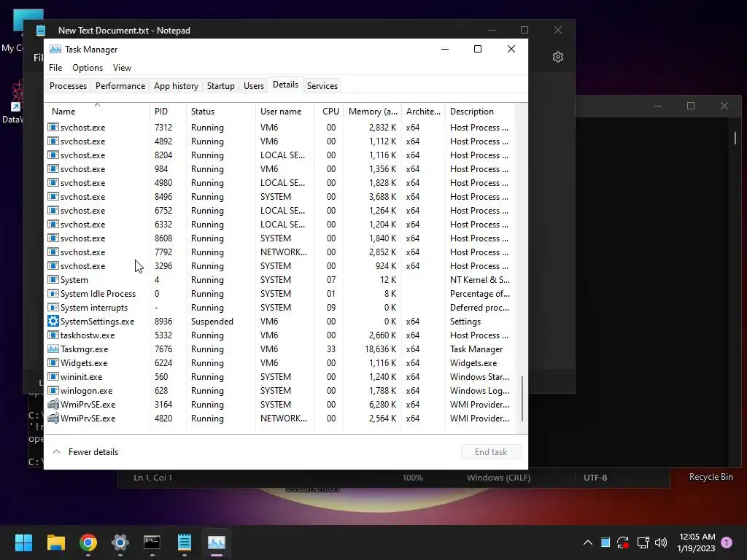Image resolution: width=747 pixels, height=560 pixels.
Task: Open the Options menu in Task Manager
Action: click(x=88, y=68)
